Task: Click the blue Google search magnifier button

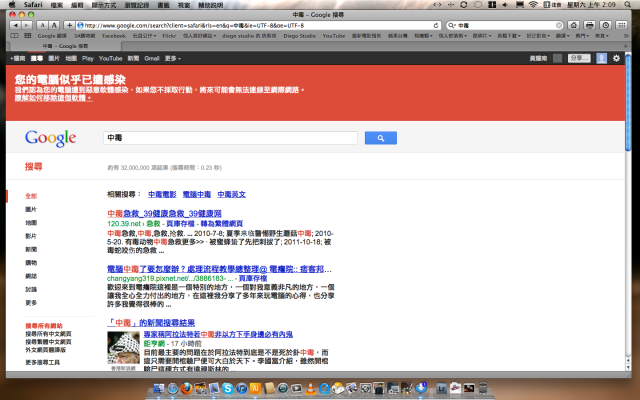Action: coord(380,138)
